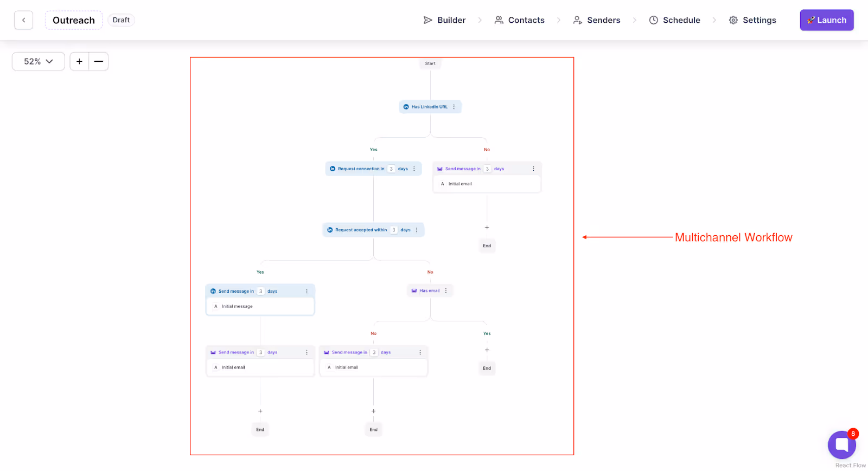Open options for LinkedIn Send message node
The width and height of the screenshot is (868, 471).
307,291
